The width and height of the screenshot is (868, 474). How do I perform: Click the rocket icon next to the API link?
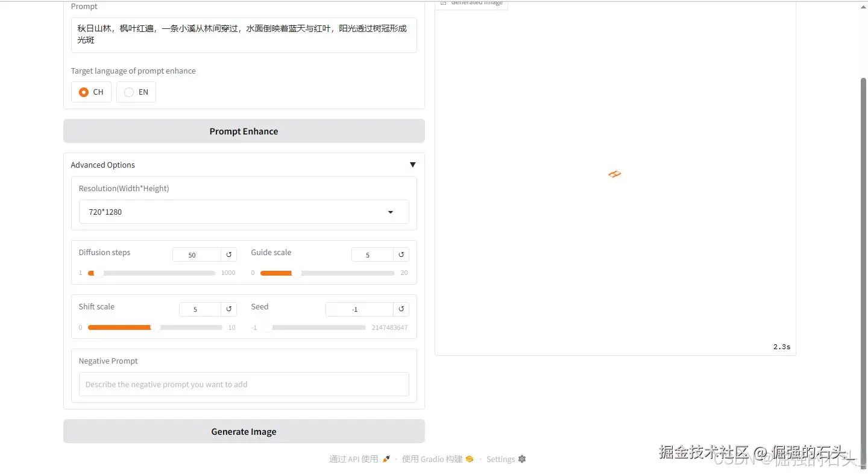pyautogui.click(x=386, y=458)
